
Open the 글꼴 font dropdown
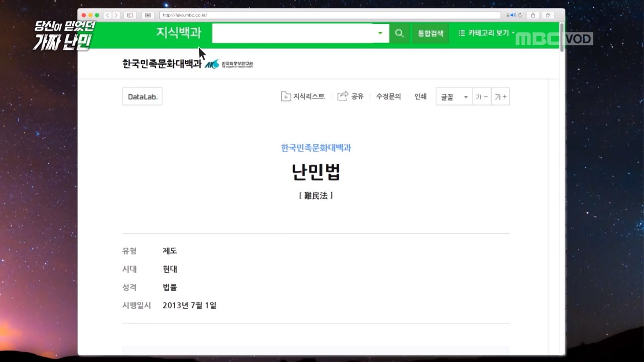tap(454, 97)
